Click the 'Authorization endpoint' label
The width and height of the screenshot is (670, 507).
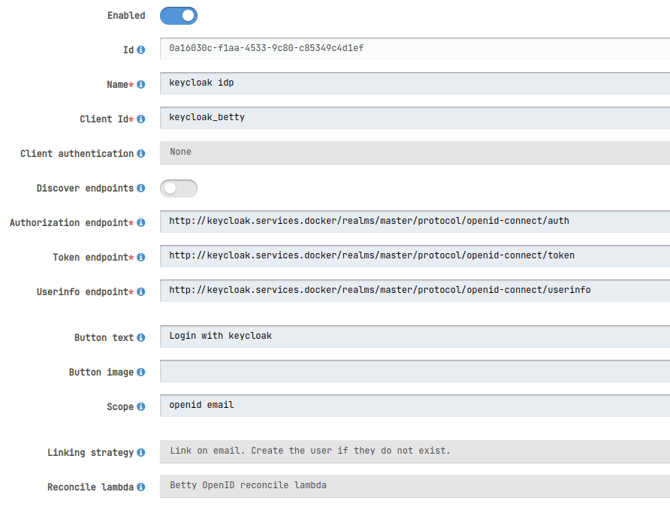[x=69, y=223]
